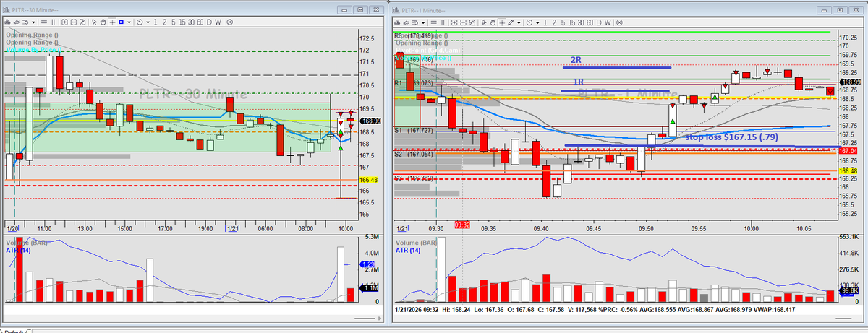
Task: Select pointer tool in 30 Minute window
Action: [94, 22]
